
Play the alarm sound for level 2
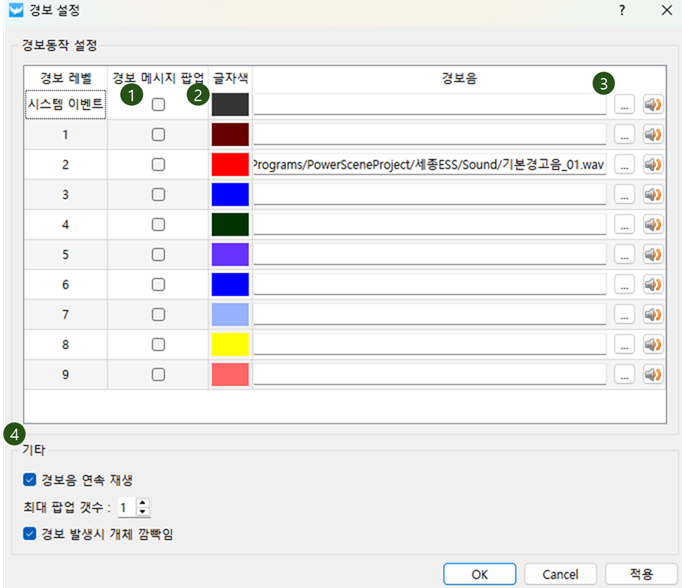pyautogui.click(x=653, y=164)
